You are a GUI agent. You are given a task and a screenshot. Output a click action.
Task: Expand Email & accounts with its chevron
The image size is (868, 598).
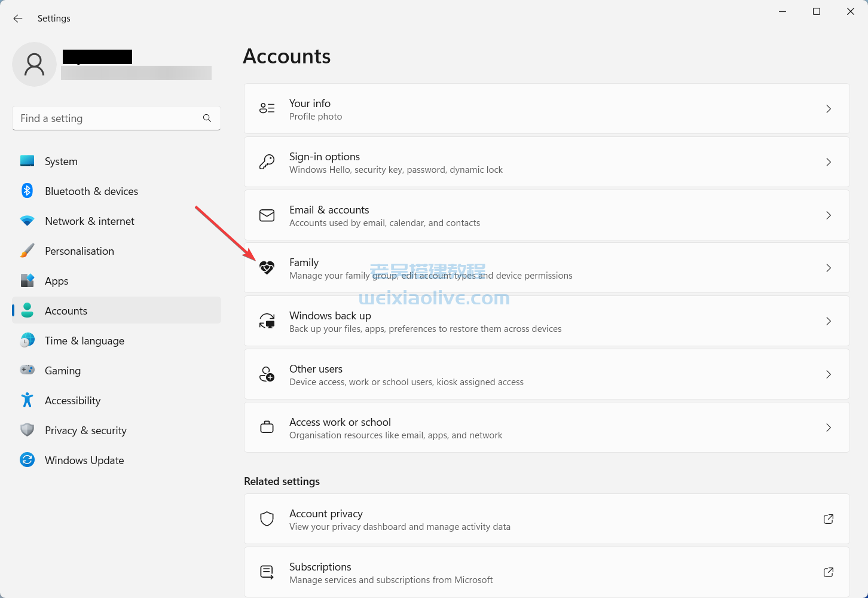pos(829,215)
